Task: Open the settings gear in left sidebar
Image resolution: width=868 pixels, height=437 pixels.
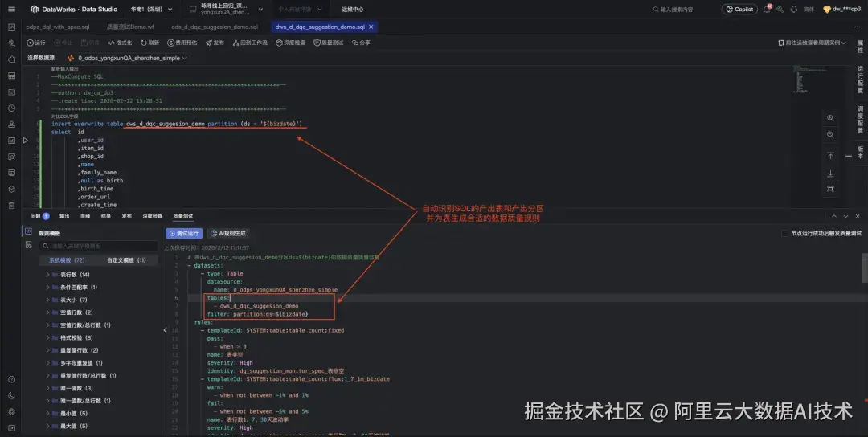Action: coord(11,412)
